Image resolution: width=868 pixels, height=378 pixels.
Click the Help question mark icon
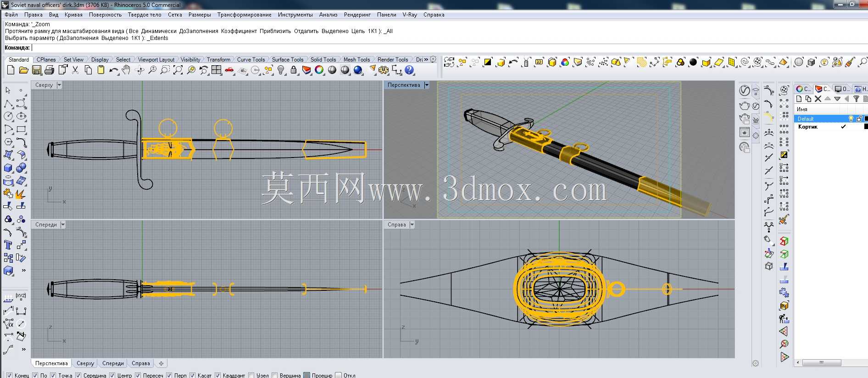tap(409, 70)
